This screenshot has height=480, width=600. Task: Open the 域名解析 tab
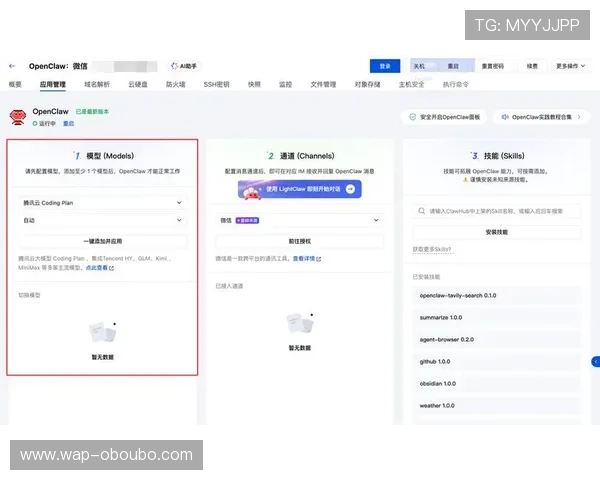pos(97,84)
